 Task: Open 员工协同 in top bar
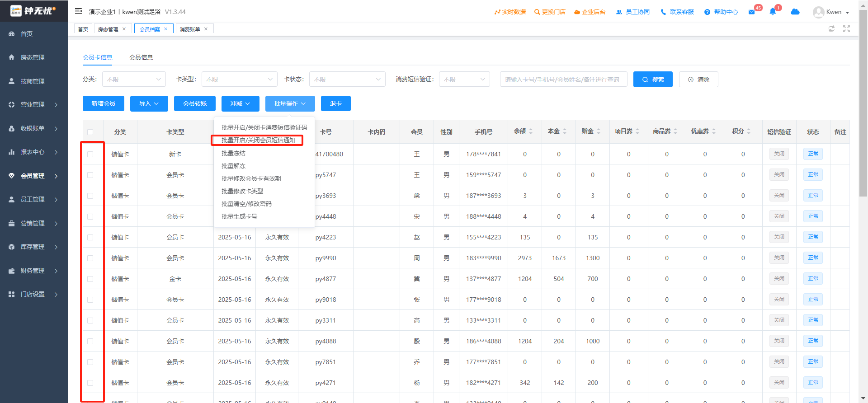pos(633,12)
